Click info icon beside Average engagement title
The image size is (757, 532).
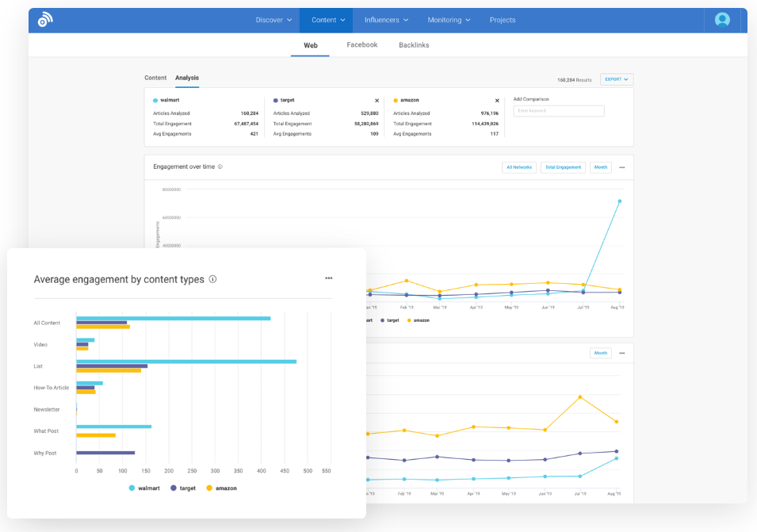(212, 280)
